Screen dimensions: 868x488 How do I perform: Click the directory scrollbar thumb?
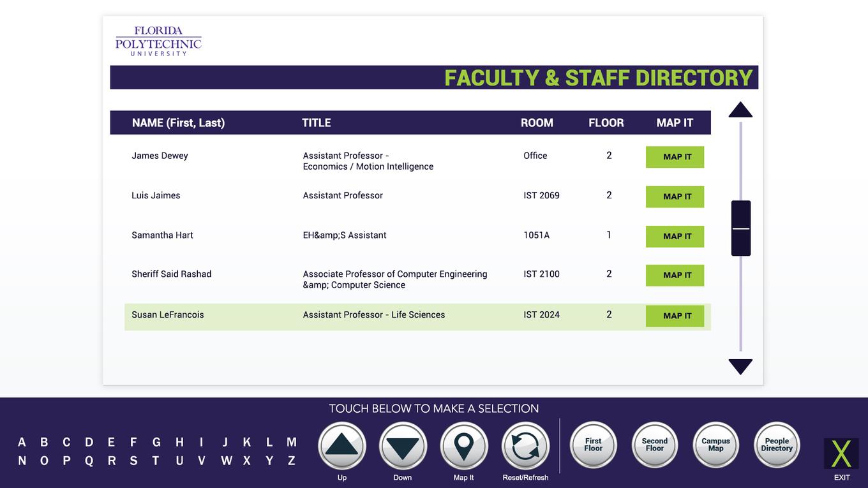click(740, 228)
